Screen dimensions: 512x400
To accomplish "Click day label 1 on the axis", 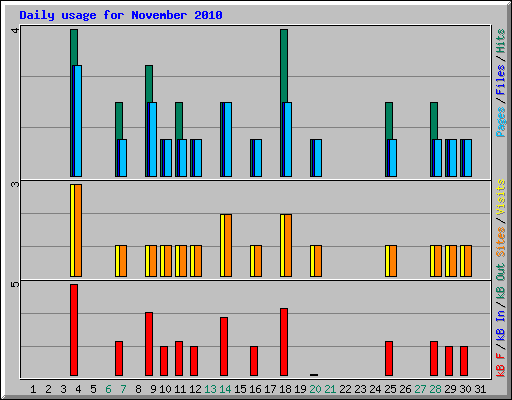I will point(33,389).
